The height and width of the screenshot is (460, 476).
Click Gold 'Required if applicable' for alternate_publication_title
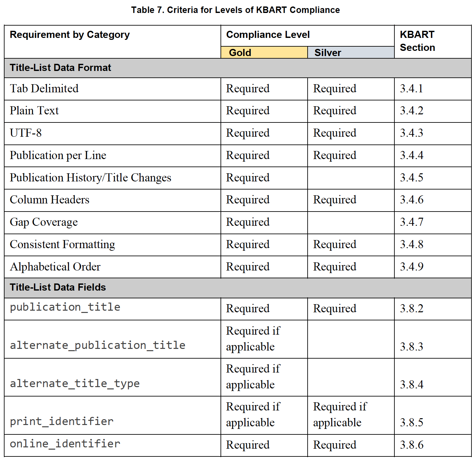click(253, 339)
